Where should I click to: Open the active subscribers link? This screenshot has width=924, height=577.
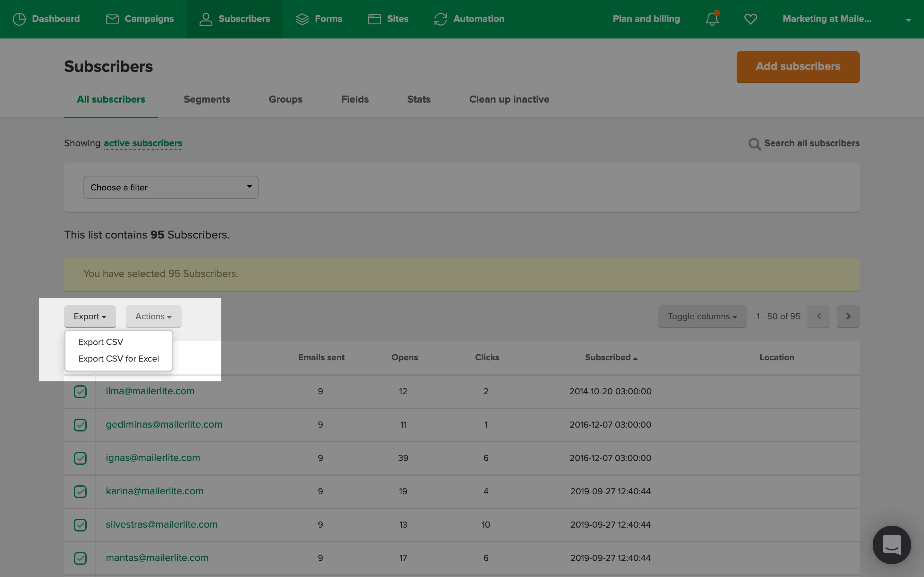point(143,143)
